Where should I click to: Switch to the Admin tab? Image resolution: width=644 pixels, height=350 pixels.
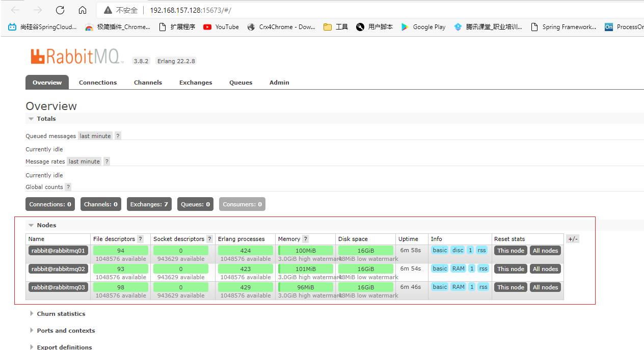[279, 83]
